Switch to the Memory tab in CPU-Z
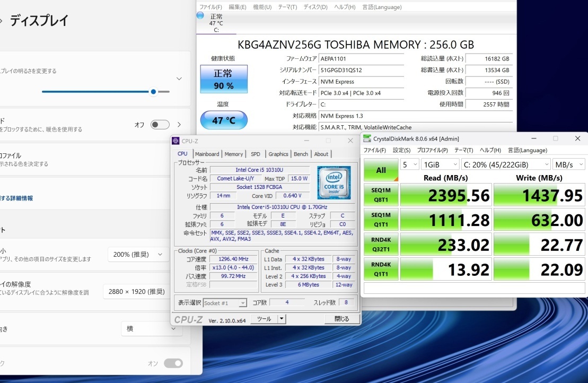 coord(234,154)
